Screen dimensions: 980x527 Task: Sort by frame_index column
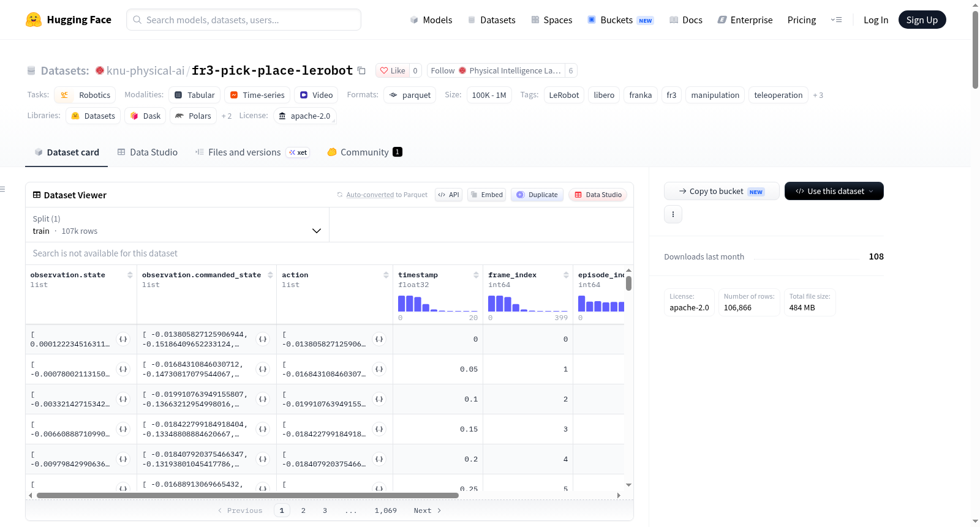click(566, 275)
